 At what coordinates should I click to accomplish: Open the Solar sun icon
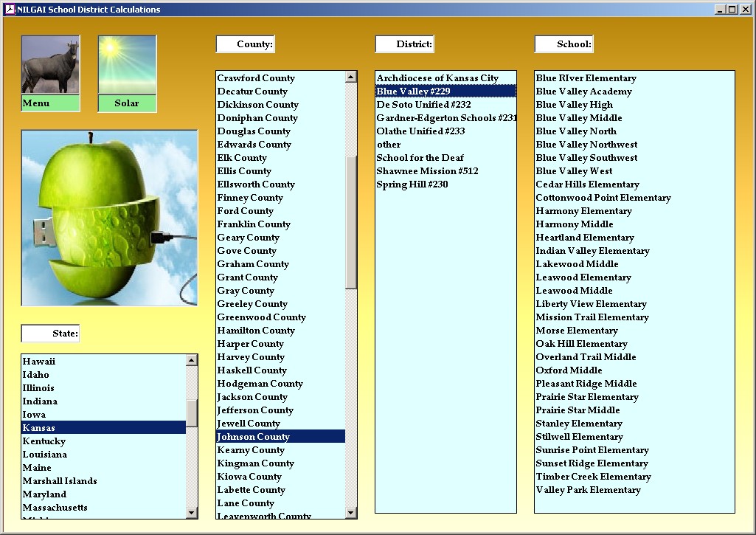[127, 65]
